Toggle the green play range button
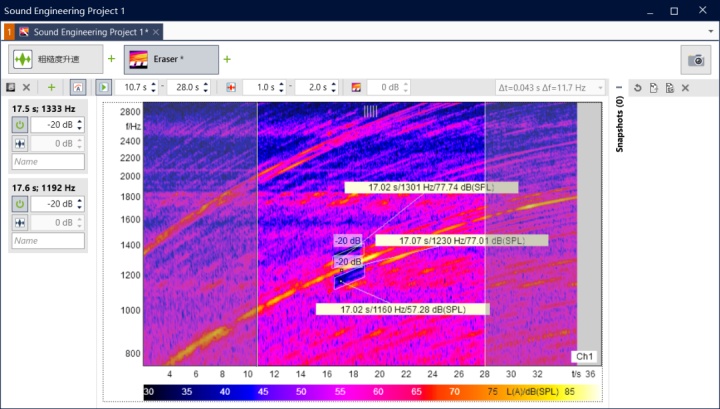Image resolution: width=720 pixels, height=409 pixels. 103,87
